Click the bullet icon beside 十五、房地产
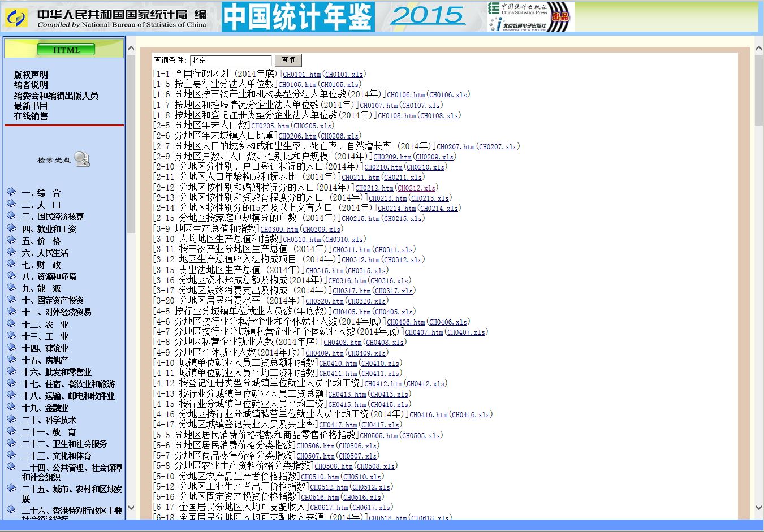 [11, 359]
